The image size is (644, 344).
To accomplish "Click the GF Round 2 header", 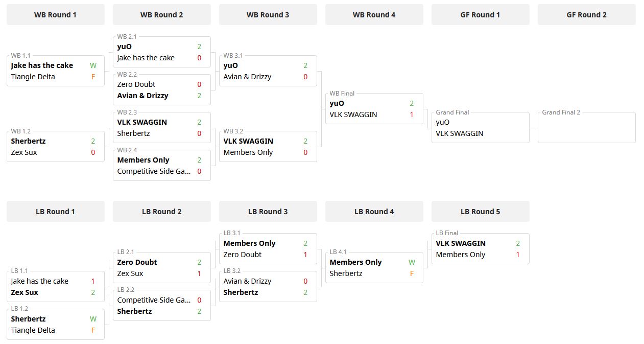I will coord(586,15).
